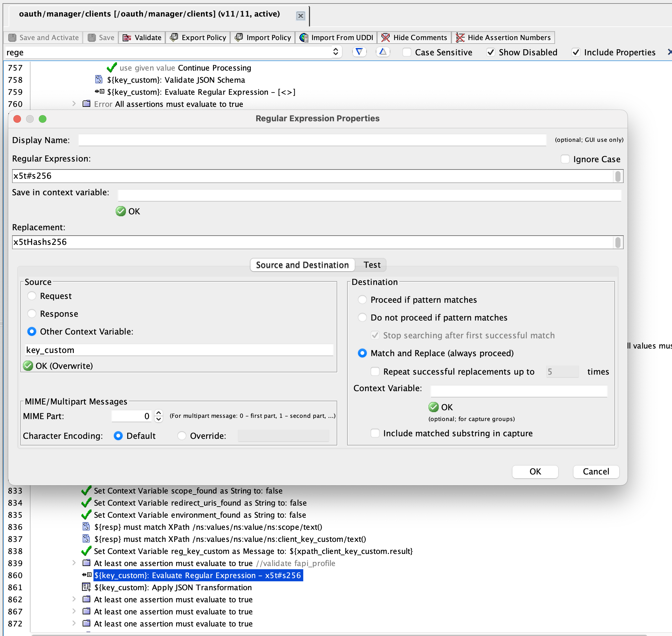Increment the MIME Part stepper up arrow
The width and height of the screenshot is (672, 636).
(x=159, y=413)
